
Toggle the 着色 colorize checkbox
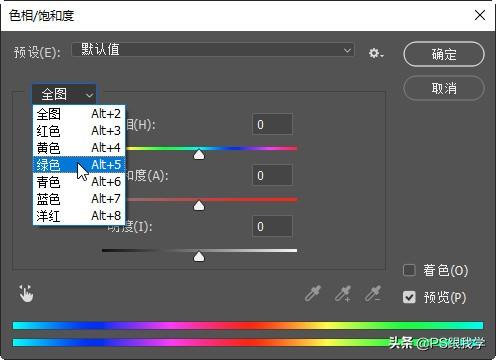409,270
